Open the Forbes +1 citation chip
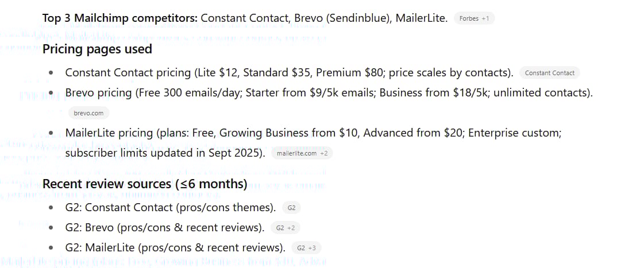 [x=474, y=18]
